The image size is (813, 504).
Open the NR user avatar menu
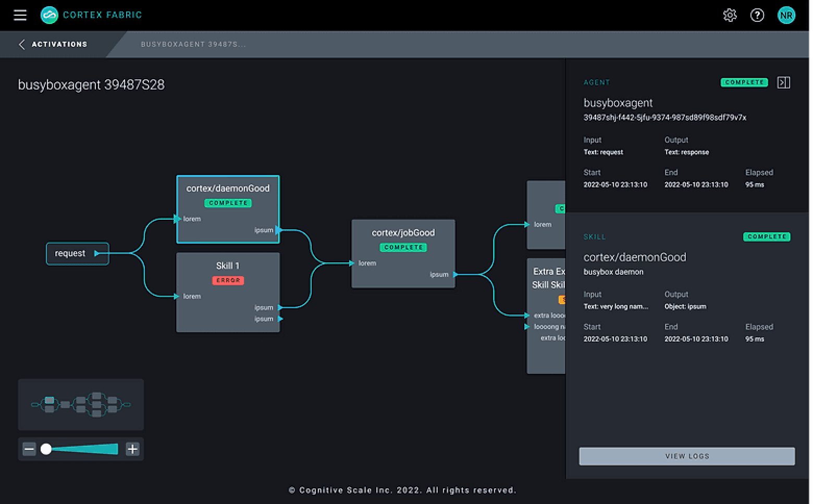(786, 15)
